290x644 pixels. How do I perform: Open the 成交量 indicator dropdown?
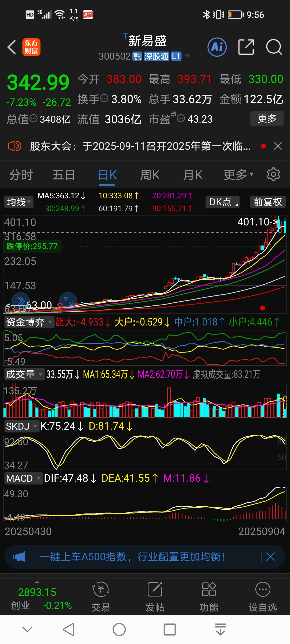click(x=24, y=374)
